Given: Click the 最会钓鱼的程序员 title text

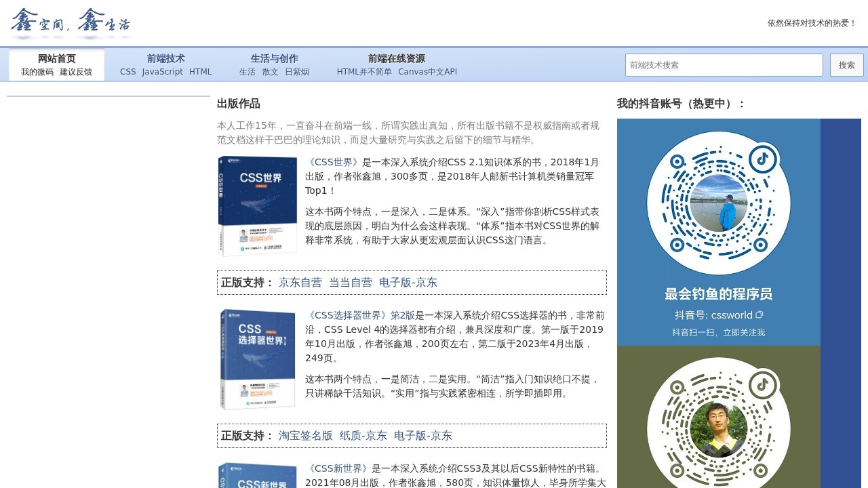Looking at the screenshot, I should (719, 294).
